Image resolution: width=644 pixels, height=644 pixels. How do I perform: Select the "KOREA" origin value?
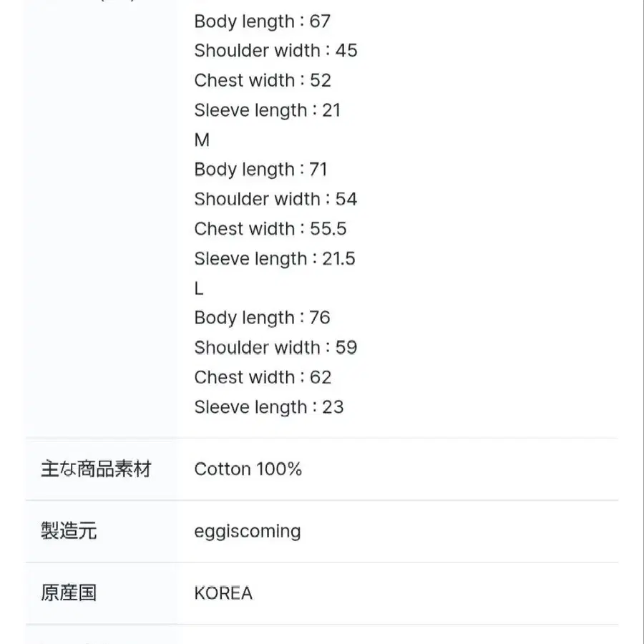(223, 594)
